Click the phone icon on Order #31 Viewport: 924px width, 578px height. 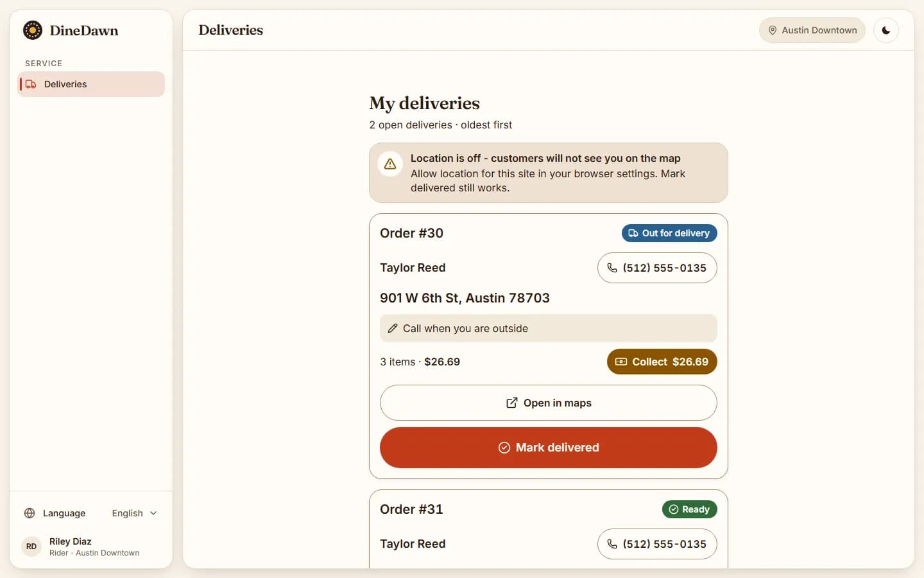[x=612, y=544]
